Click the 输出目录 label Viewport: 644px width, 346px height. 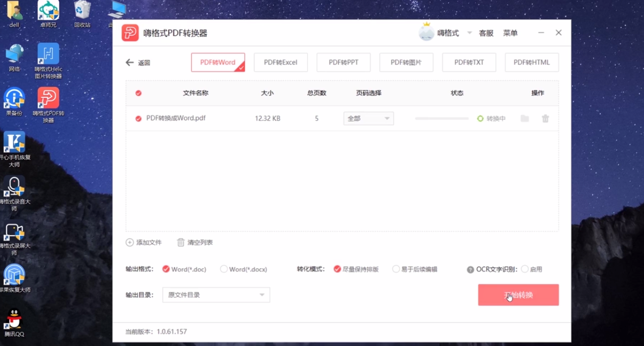coord(139,295)
